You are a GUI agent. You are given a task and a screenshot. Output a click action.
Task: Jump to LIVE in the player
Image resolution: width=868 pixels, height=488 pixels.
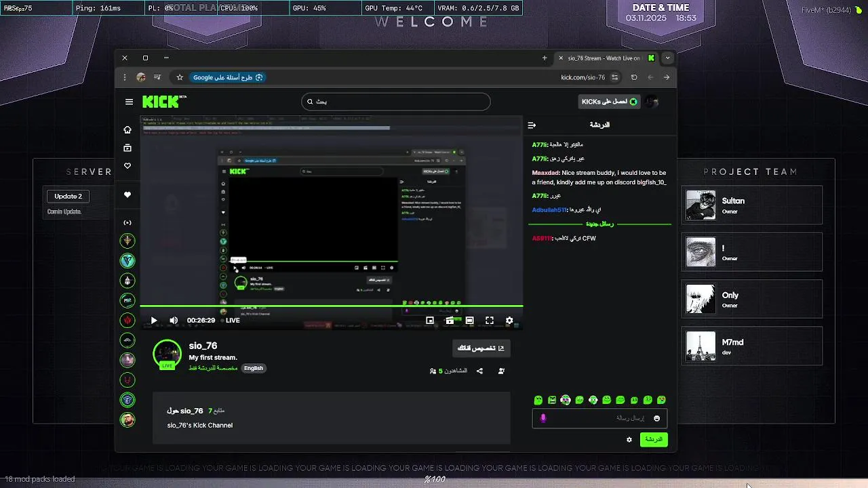pyautogui.click(x=230, y=321)
